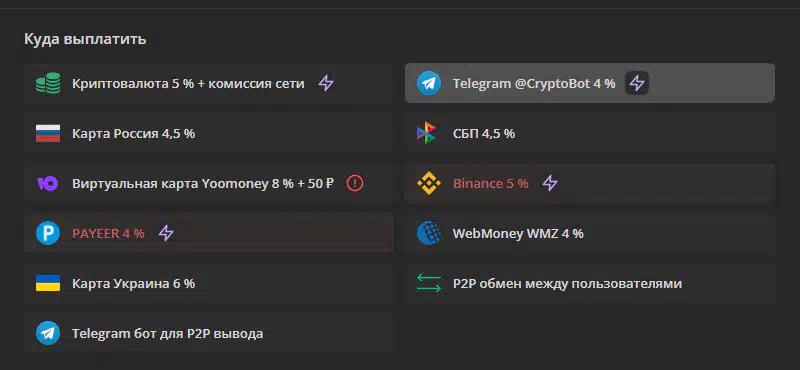Click the green P2P exchange arrows icon

point(429,283)
